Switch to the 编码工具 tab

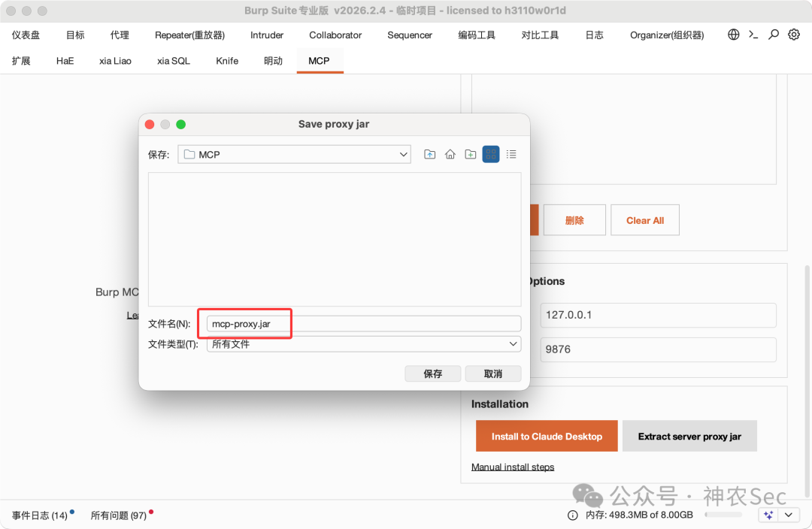click(x=477, y=35)
